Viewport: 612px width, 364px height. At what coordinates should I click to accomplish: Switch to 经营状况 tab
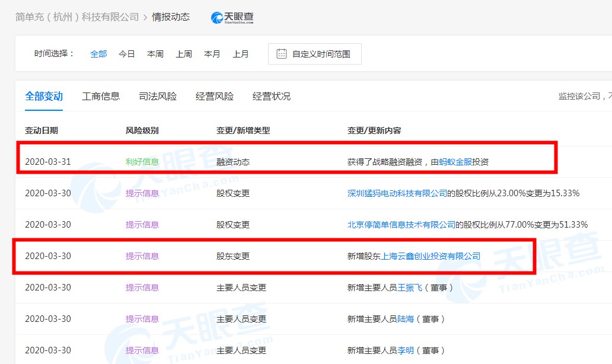pyautogui.click(x=272, y=97)
